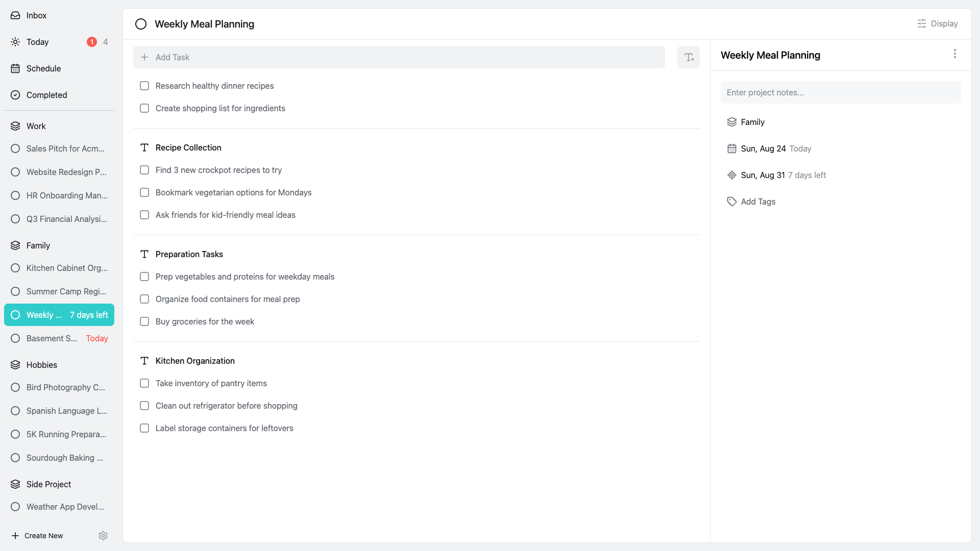Open settings gear in sidebar footer
The image size is (980, 551).
coord(103,536)
